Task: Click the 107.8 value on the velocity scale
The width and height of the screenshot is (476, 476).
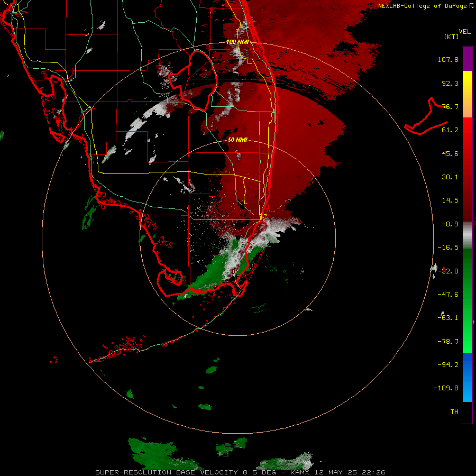Action: (448, 59)
